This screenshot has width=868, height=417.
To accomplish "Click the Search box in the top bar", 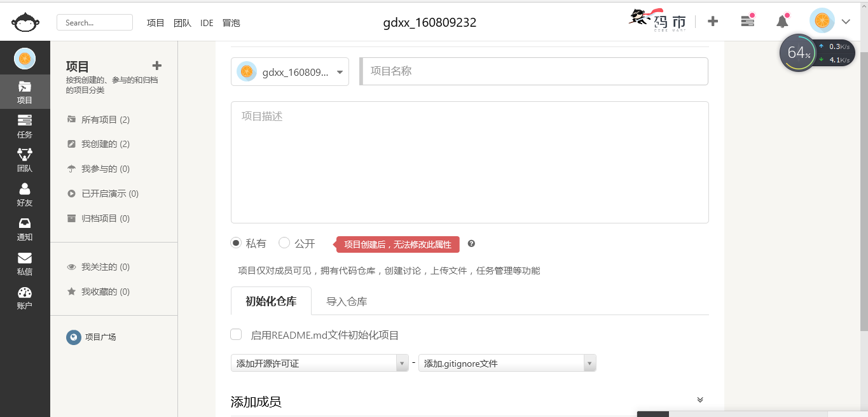I will pos(95,22).
